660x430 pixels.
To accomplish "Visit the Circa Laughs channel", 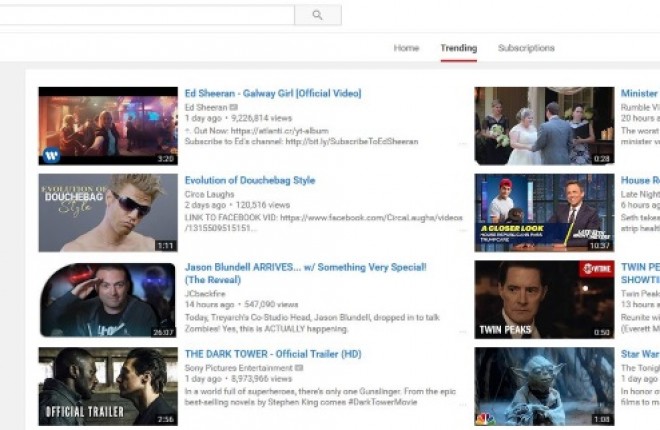I will [x=209, y=194].
